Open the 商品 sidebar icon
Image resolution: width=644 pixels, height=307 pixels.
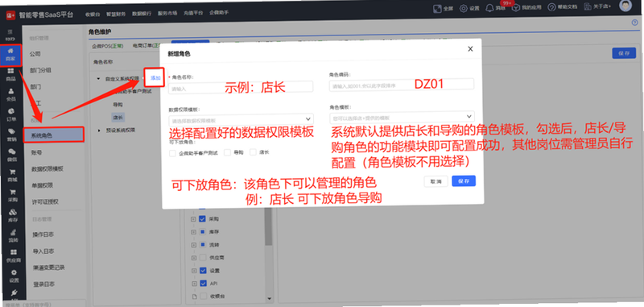(x=11, y=71)
